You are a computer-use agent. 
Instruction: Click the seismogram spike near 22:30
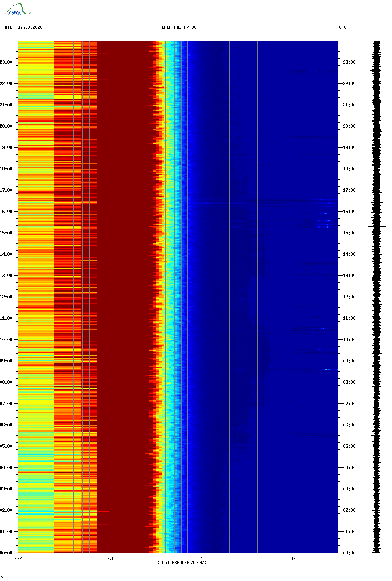(x=377, y=73)
